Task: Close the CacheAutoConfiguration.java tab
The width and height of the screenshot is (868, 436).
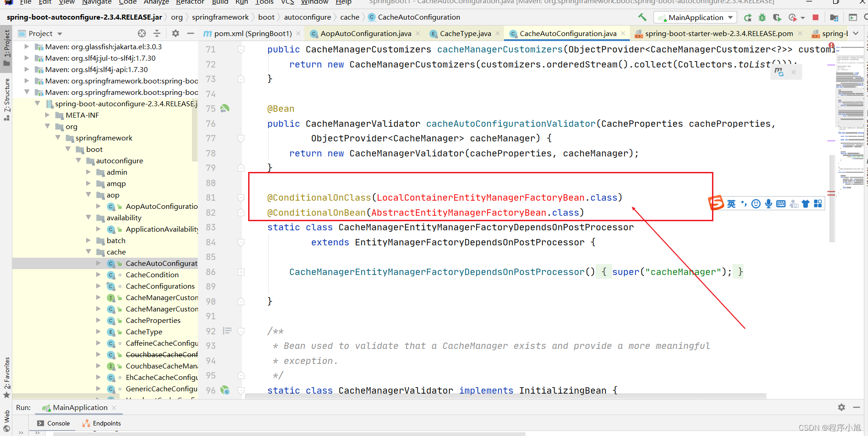Action: point(623,33)
